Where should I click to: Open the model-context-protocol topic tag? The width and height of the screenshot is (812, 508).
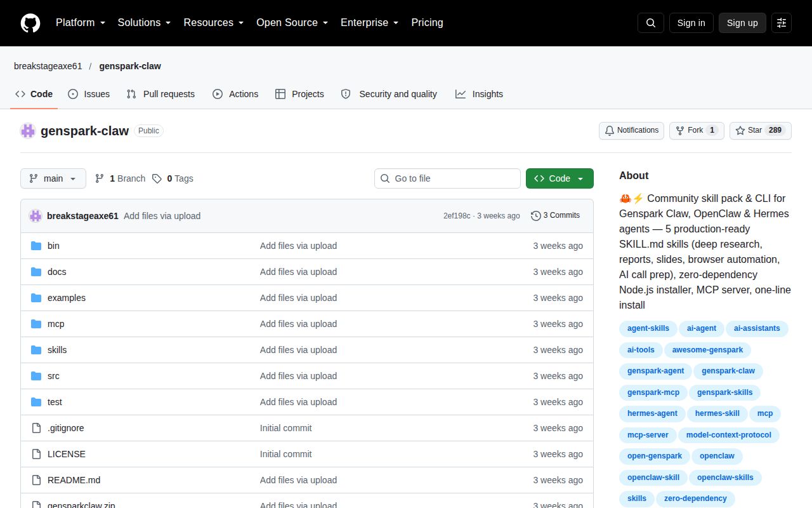click(729, 435)
